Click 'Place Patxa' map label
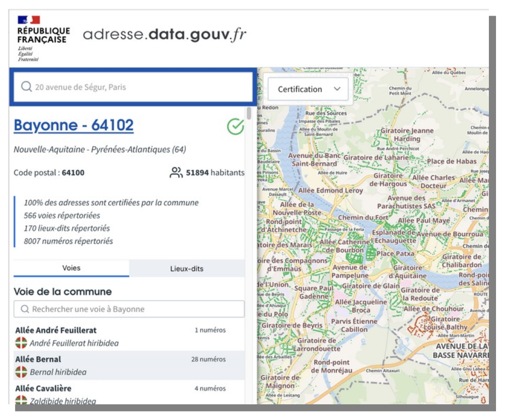The image size is (506, 420). pos(395,254)
